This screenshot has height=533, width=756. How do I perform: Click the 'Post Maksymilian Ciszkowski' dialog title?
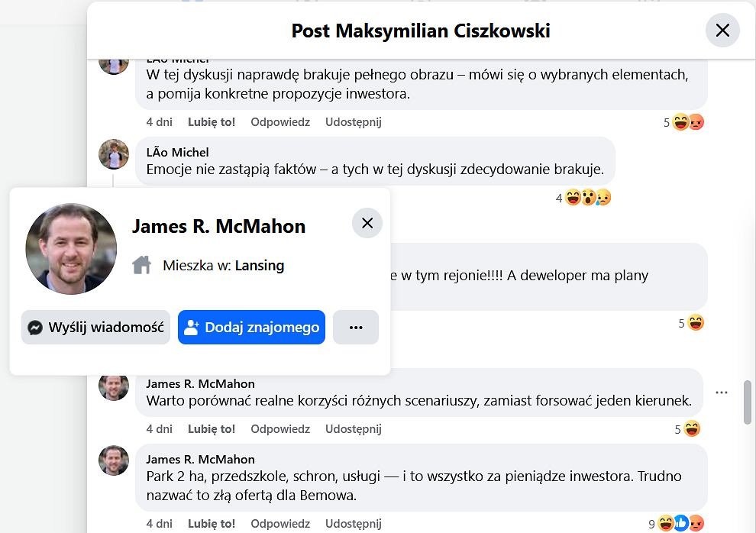(421, 31)
